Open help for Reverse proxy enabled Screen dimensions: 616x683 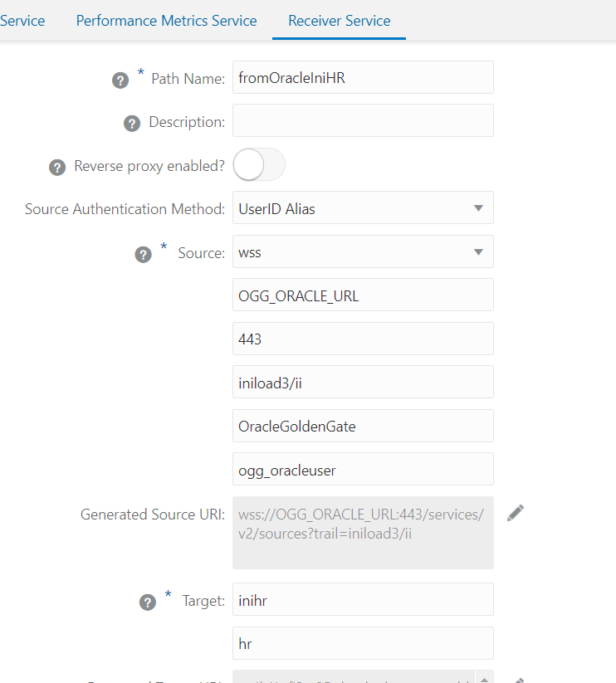[57, 168]
